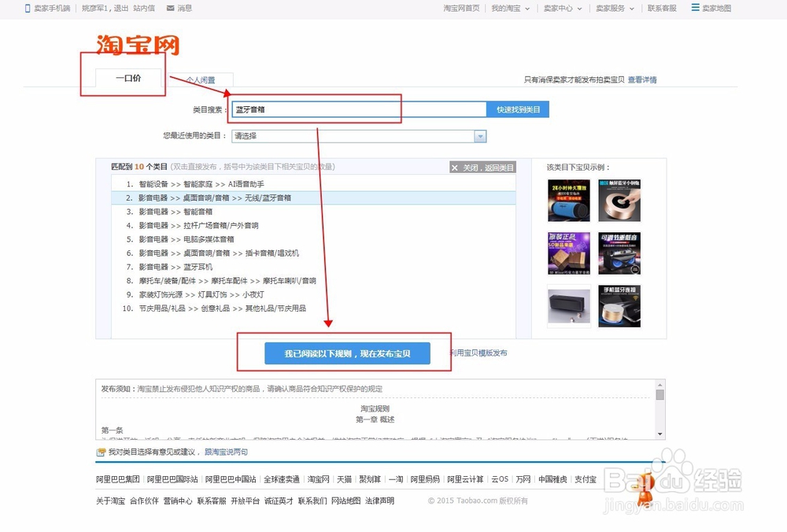Click the 类目搜索 input field

tap(360, 109)
